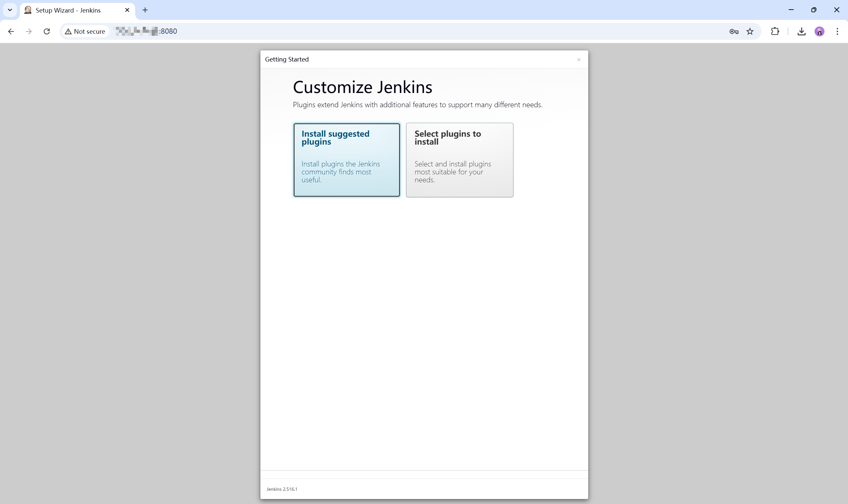Open Chrome three-dot menu
This screenshot has width=848, height=504.
(837, 31)
